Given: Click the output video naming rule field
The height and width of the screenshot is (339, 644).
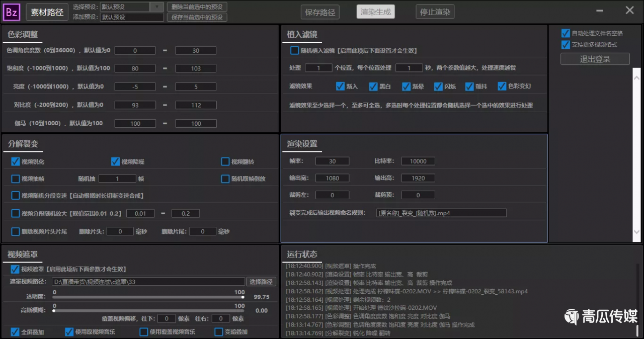Looking at the screenshot, I should click(441, 213).
